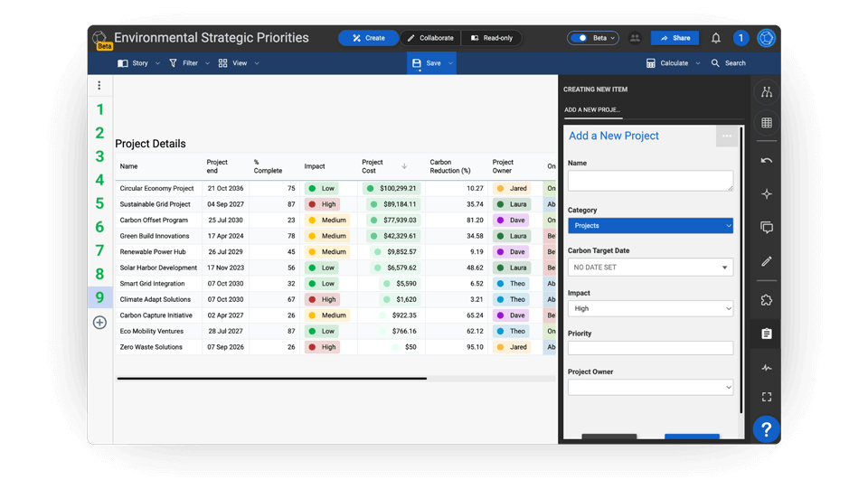
Task: Expand the Impact dropdown set to High
Action: pyautogui.click(x=650, y=308)
